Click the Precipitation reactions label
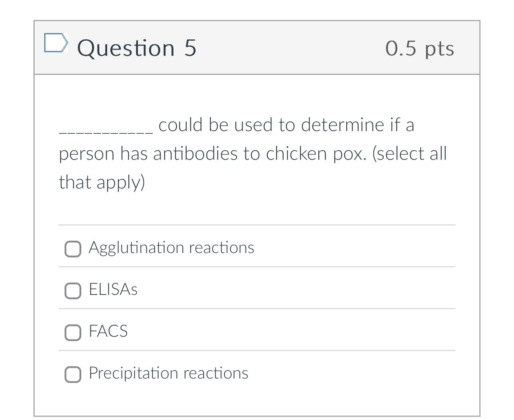The height and width of the screenshot is (420, 514). (168, 373)
